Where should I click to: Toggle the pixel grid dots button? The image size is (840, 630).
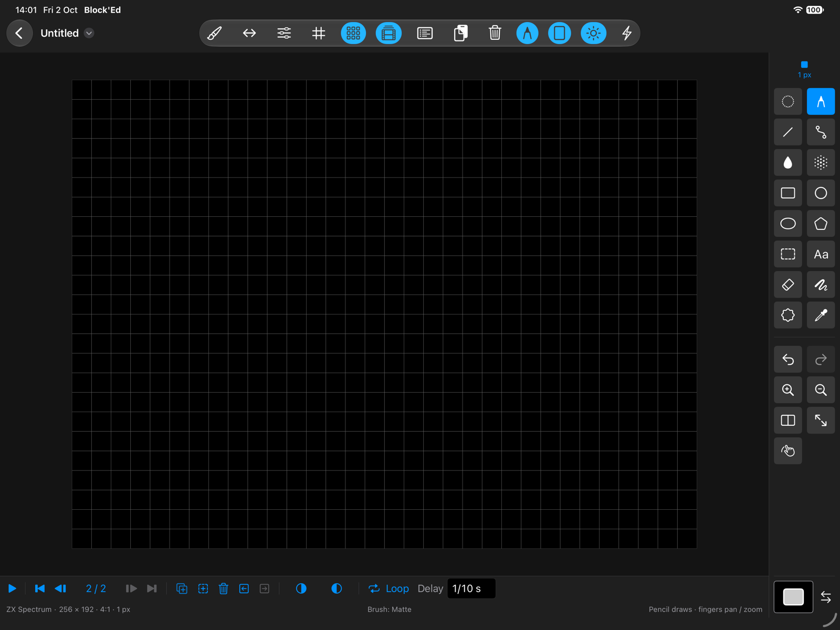[x=353, y=33]
